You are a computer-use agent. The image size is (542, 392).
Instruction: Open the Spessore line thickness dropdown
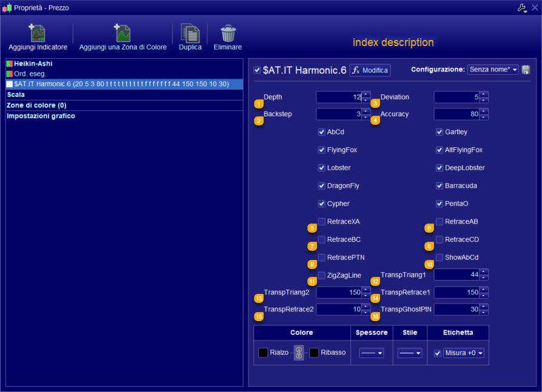pos(372,353)
